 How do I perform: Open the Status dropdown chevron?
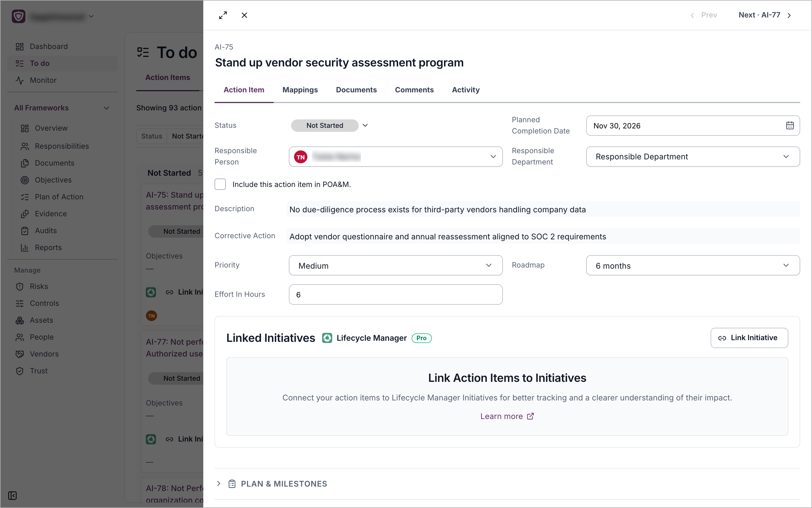pyautogui.click(x=365, y=125)
